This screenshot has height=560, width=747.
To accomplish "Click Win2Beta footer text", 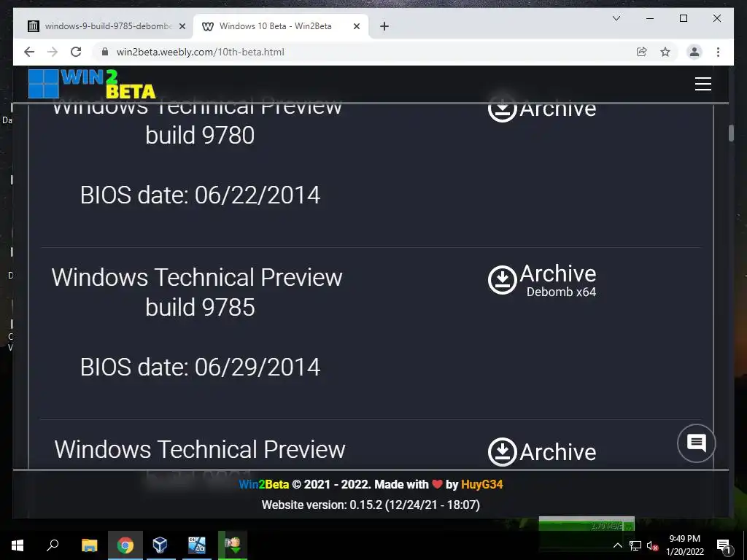I will pyautogui.click(x=263, y=485).
